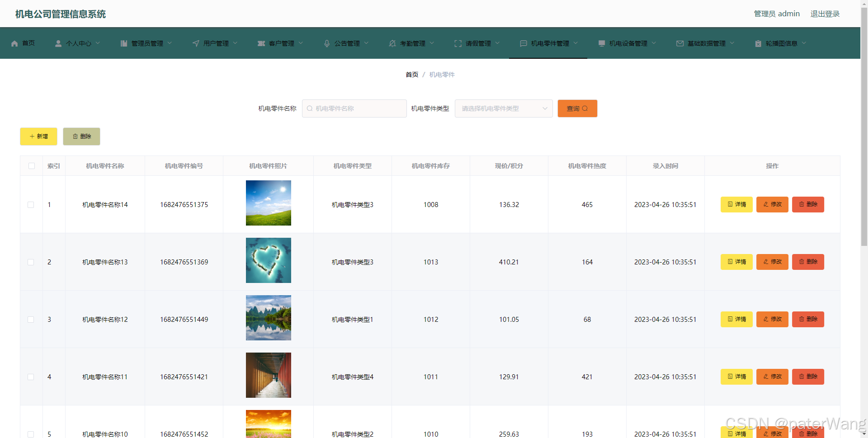Click trash icon on top 删除 button

pyautogui.click(x=75, y=137)
